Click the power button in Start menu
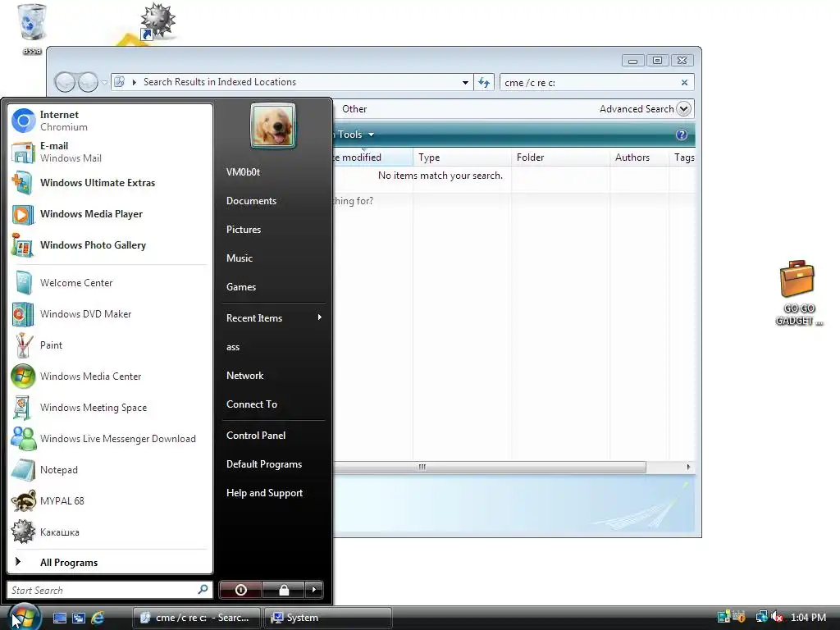Viewport: 840px width, 630px height. coord(240,590)
